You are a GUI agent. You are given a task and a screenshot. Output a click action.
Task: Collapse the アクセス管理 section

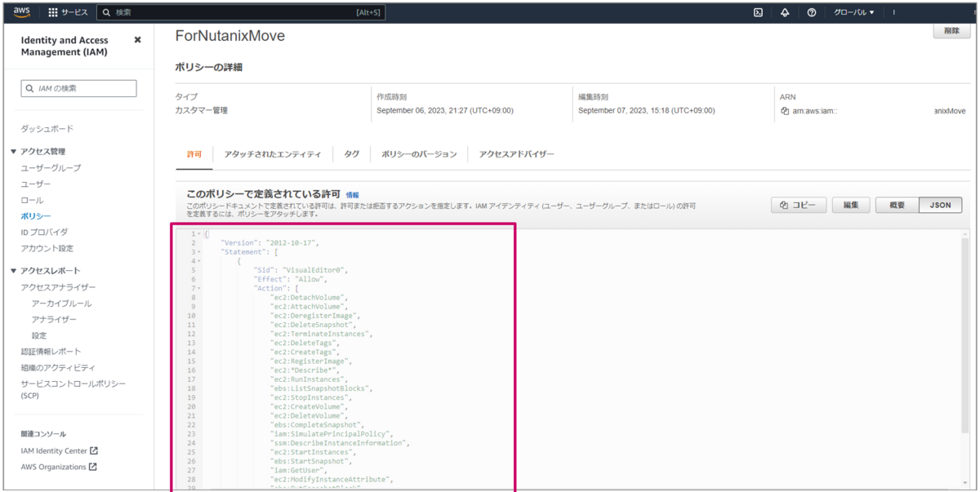pos(13,152)
